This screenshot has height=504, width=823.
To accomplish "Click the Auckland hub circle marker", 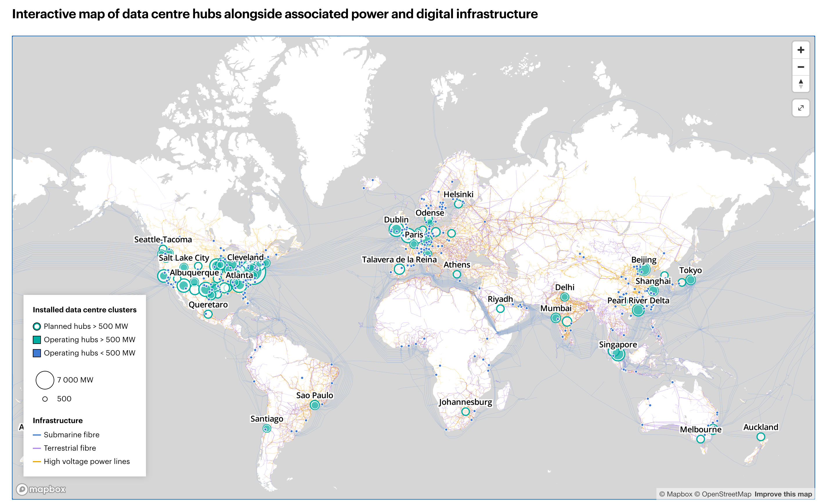I will pos(761,436).
